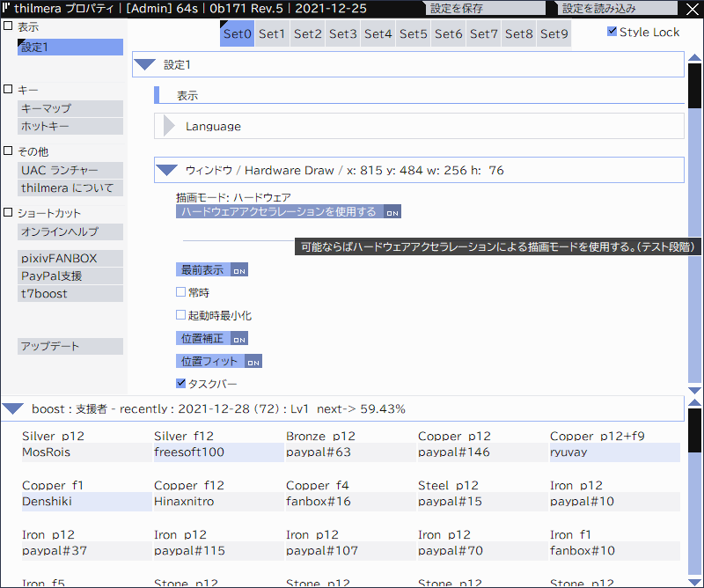Viewport: 704px width, 588px height.
Task: Select 設定1 in the sidebar
Action: click(x=70, y=48)
